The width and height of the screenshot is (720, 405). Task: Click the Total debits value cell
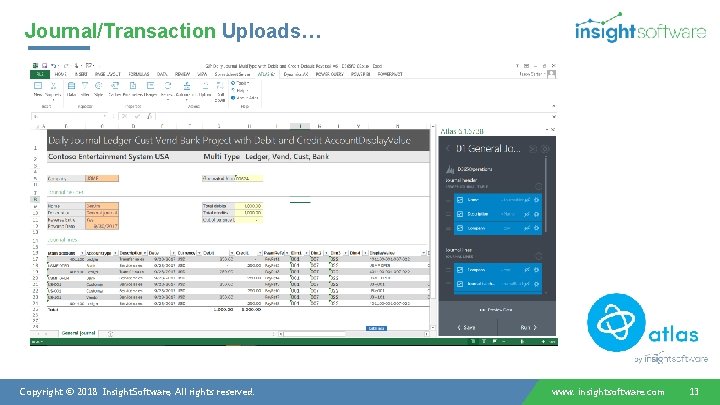pos(248,206)
